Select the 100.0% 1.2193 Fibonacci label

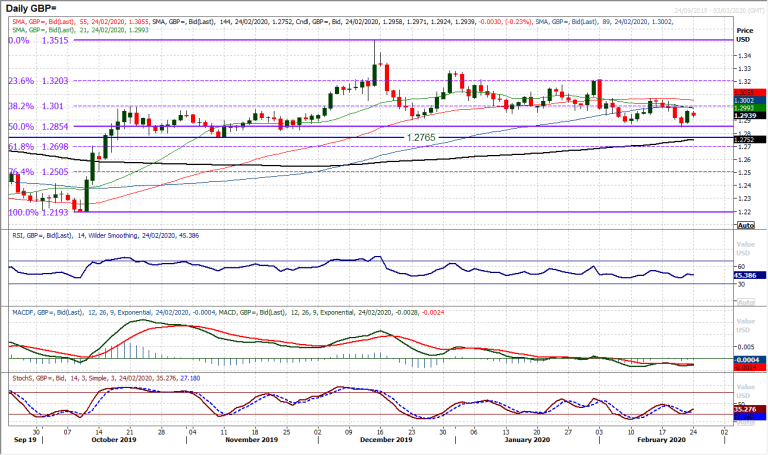[38, 213]
